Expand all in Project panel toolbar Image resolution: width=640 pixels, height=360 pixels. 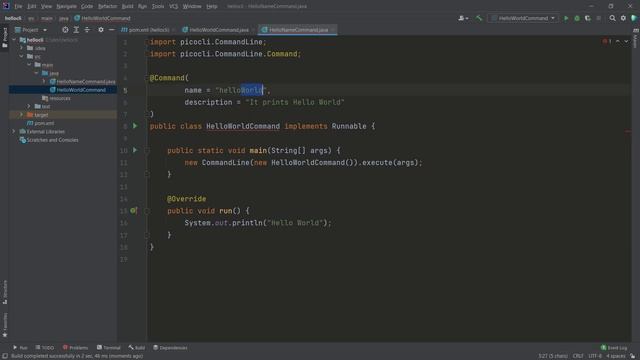click(x=76, y=30)
